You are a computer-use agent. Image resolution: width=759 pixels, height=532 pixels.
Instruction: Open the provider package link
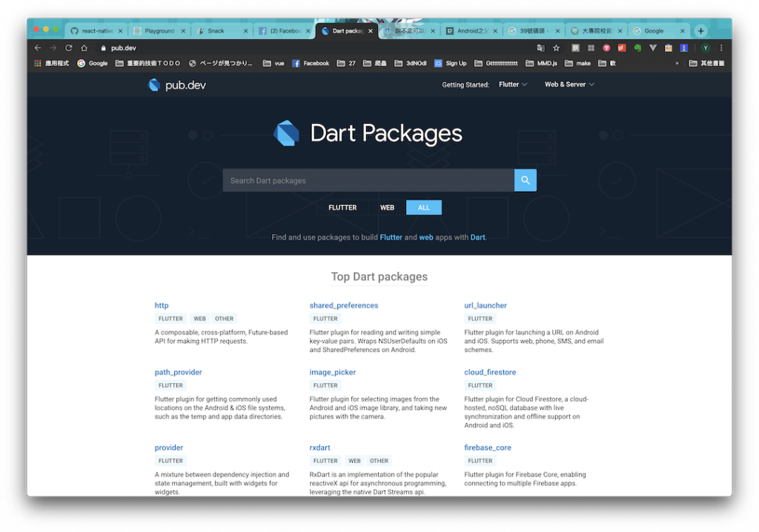pos(169,448)
